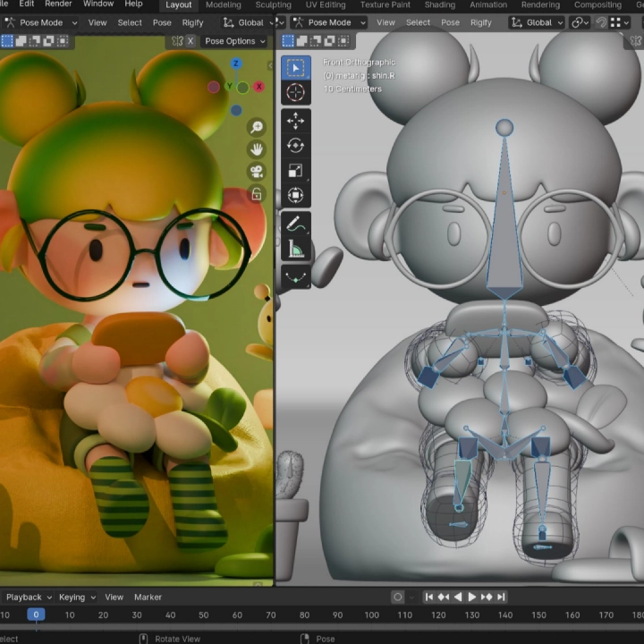Select the Move tool
Image resolution: width=644 pixels, height=644 pixels.
(x=295, y=121)
